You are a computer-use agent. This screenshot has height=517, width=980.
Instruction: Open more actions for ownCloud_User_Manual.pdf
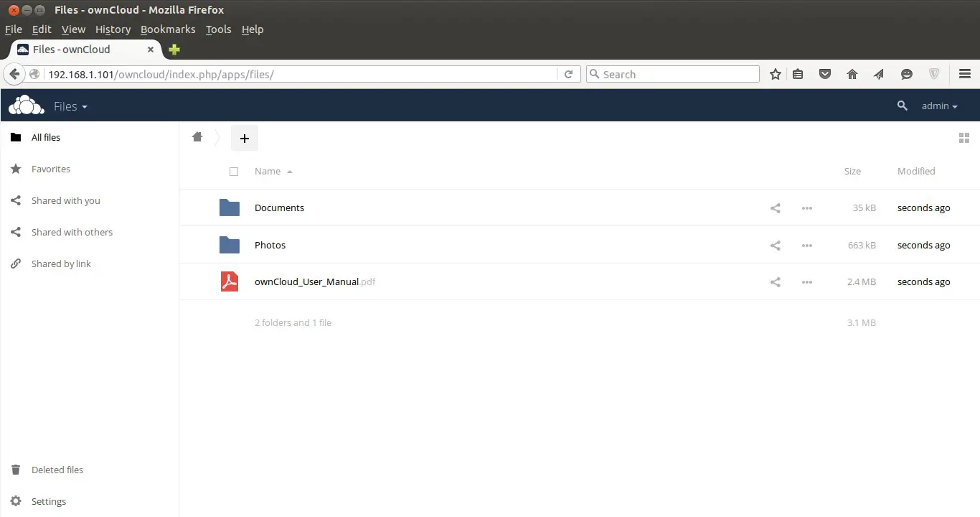click(807, 282)
